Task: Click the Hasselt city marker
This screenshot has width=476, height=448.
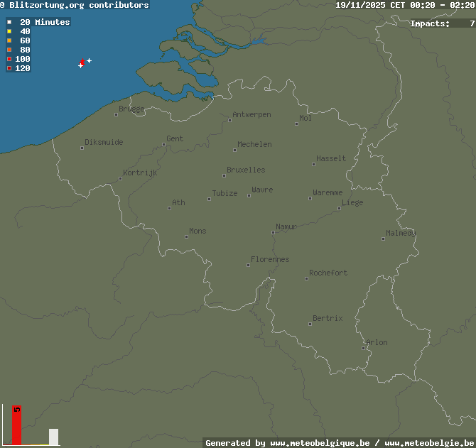Action: point(313,164)
